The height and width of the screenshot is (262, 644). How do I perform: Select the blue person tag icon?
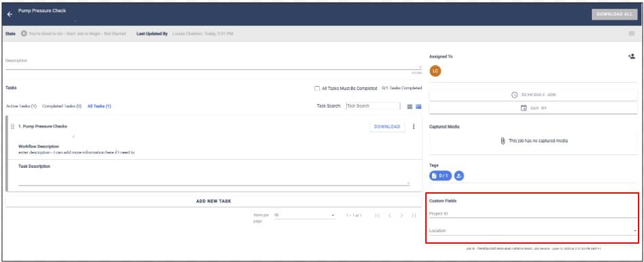459,176
